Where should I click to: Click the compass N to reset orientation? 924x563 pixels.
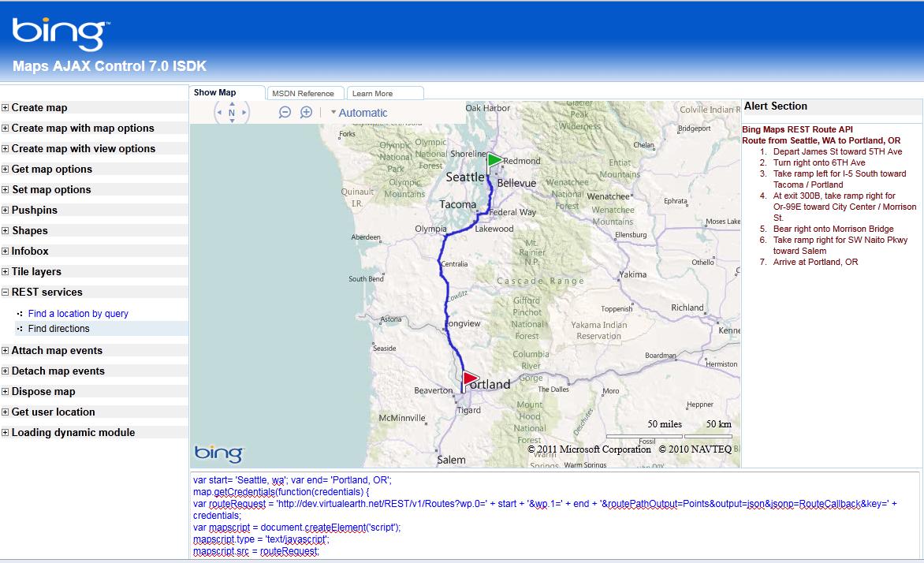tap(232, 112)
